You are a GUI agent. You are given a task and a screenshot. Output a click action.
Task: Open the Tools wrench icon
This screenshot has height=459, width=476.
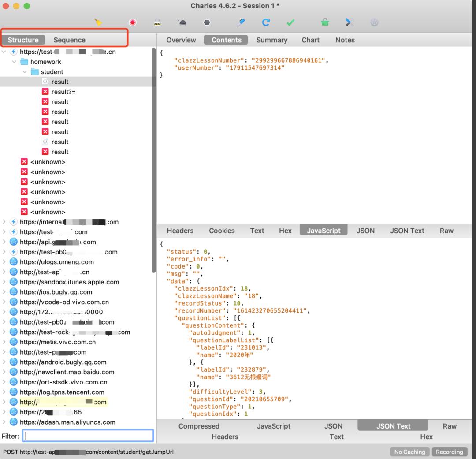tap(350, 22)
